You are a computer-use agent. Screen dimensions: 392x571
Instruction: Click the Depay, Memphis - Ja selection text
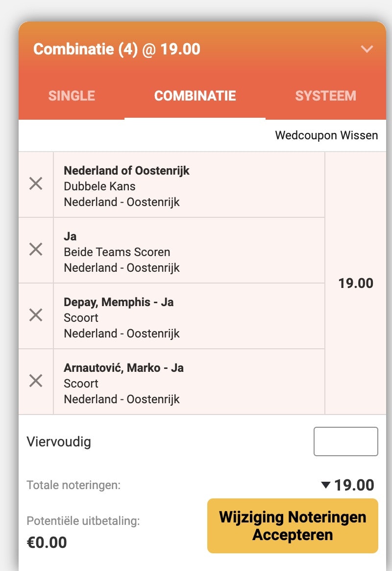[x=119, y=302]
